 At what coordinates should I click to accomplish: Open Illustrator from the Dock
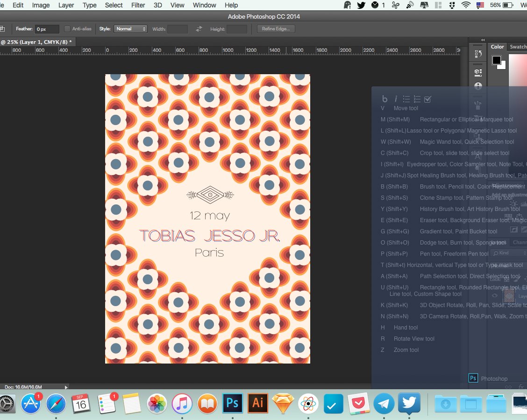pos(258,403)
